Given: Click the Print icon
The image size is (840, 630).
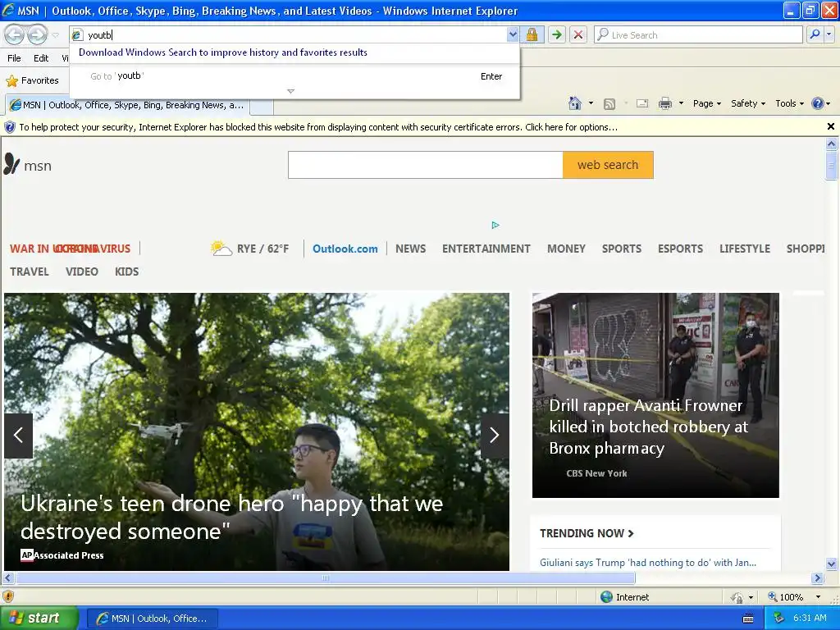Looking at the screenshot, I should pos(664,103).
